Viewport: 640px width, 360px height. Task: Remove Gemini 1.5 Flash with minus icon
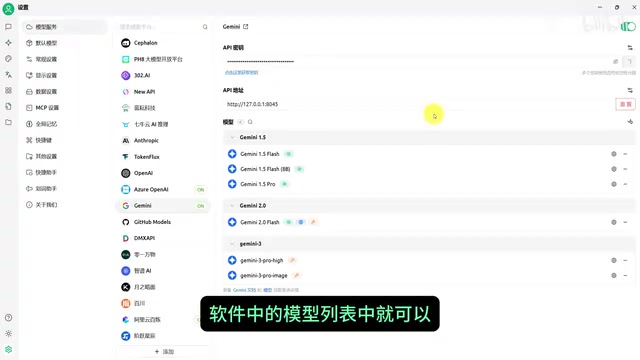625,154
